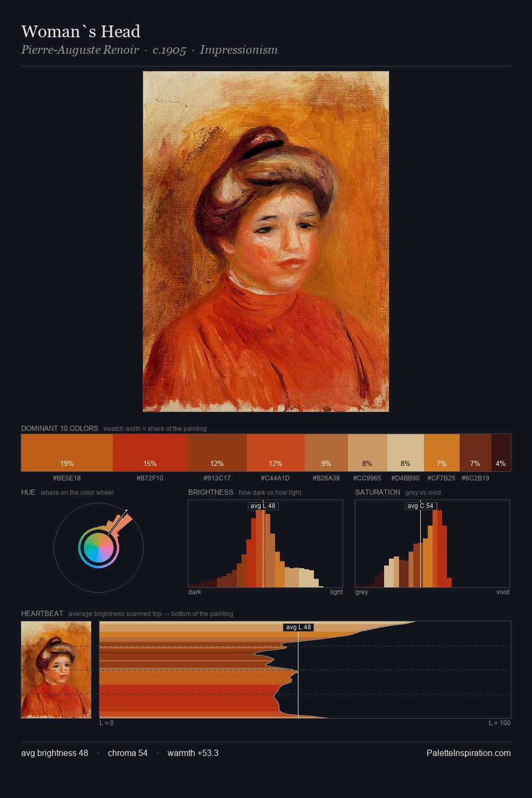This screenshot has width=532, height=798.
Task: Click the 'L = 100' heartbeat axis label
Action: (x=500, y=723)
